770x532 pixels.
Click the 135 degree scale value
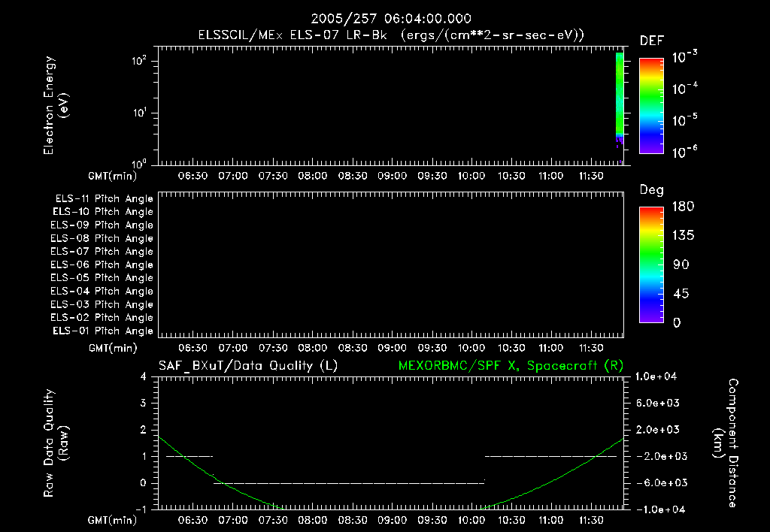tap(683, 236)
